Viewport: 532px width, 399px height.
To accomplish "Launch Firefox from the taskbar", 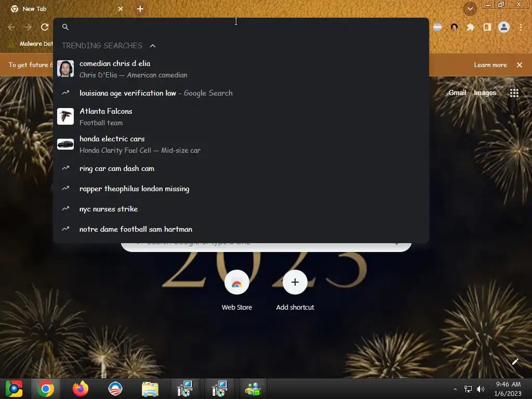I will 81,389.
